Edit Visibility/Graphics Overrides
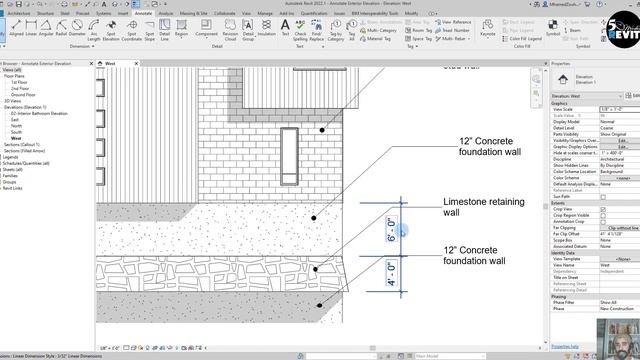This screenshot has width=640, height=360. click(622, 140)
